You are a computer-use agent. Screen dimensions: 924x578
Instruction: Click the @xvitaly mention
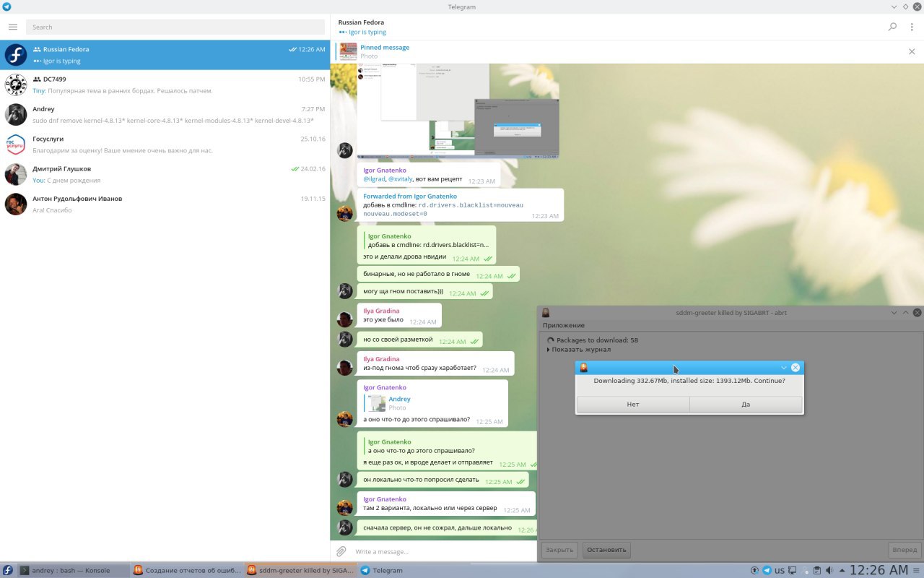400,178
